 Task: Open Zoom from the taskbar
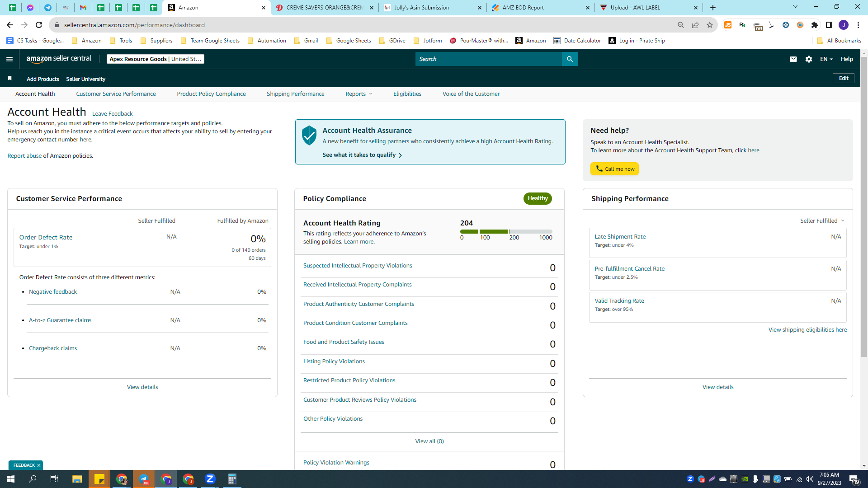click(x=210, y=479)
